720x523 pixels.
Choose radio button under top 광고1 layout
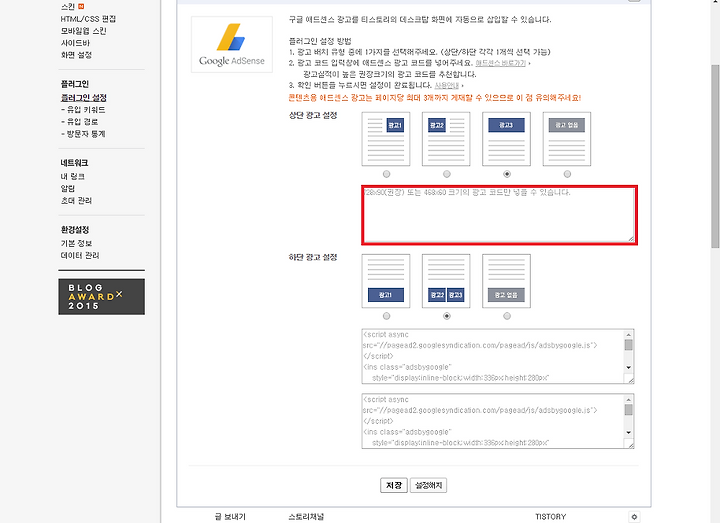point(386,174)
